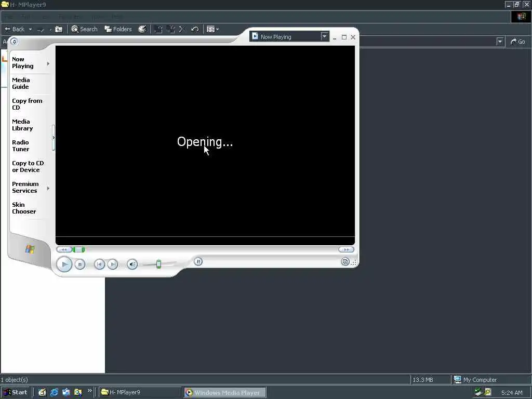Open Copy to CD or Device

pos(28,167)
